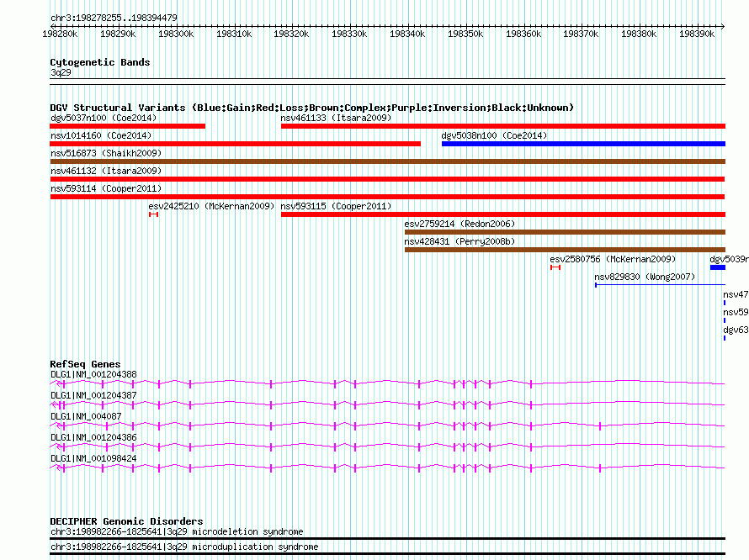Click the blue dgv5039 gain block
This screenshot has height=560, width=749.
point(718,267)
